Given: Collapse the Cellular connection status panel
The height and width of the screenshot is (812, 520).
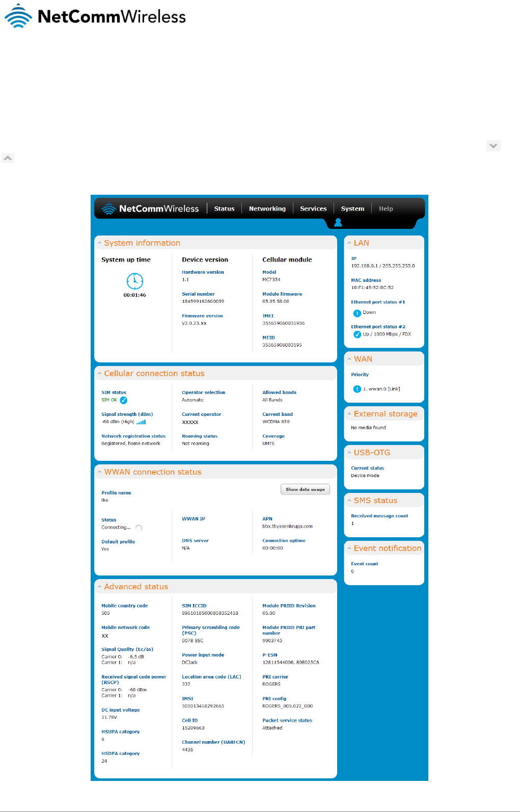Looking at the screenshot, I should tap(100, 374).
